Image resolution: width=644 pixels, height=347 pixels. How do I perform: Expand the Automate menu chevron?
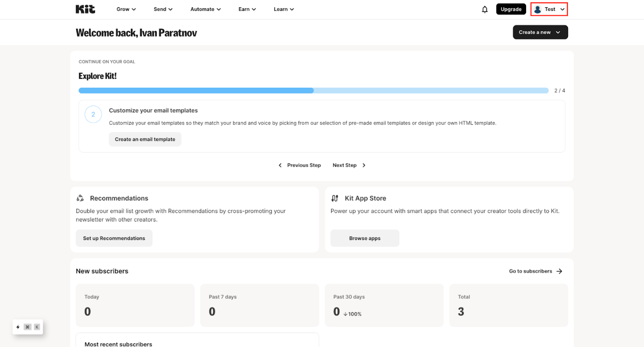point(219,9)
